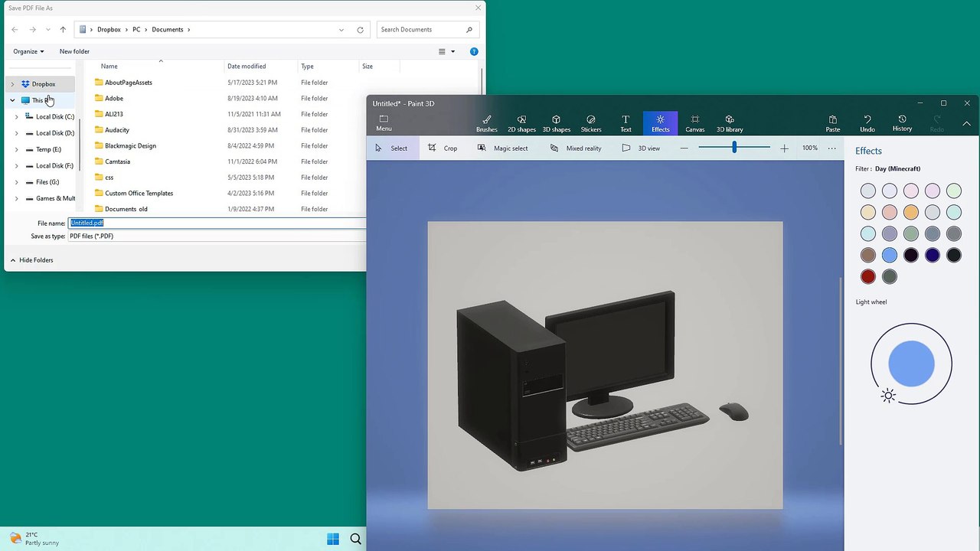The height and width of the screenshot is (551, 980).
Task: Open the view options dropdown in Save dialog
Action: (x=452, y=51)
